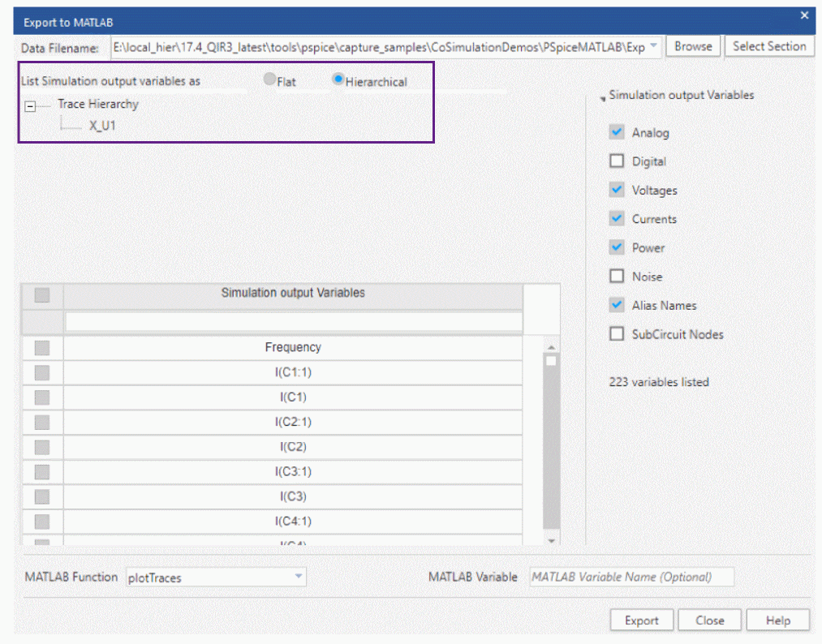The height and width of the screenshot is (644, 822).
Task: Click the Simulation output Variables column header
Action: tap(293, 295)
